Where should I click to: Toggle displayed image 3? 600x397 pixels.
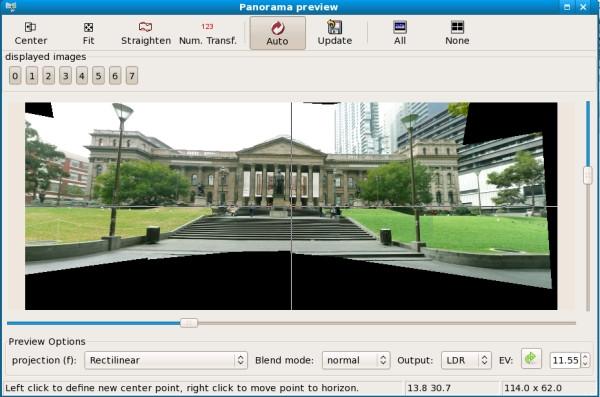coord(65,76)
